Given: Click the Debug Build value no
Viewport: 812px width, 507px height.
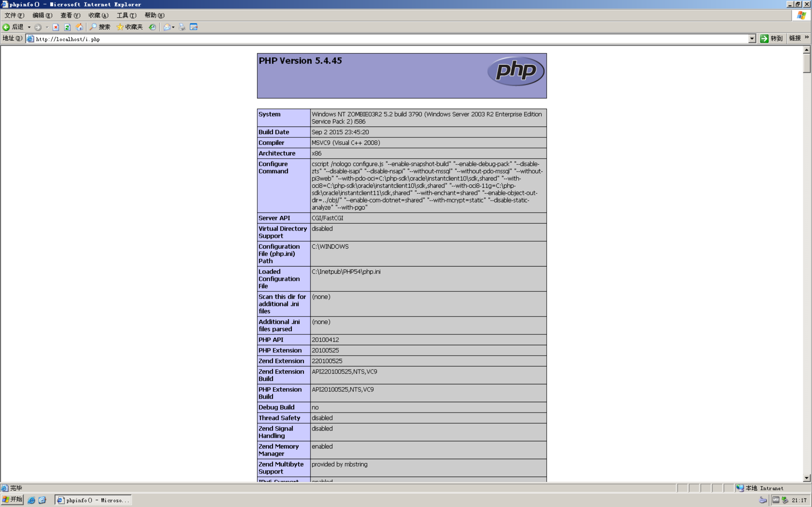Looking at the screenshot, I should coord(315,407).
